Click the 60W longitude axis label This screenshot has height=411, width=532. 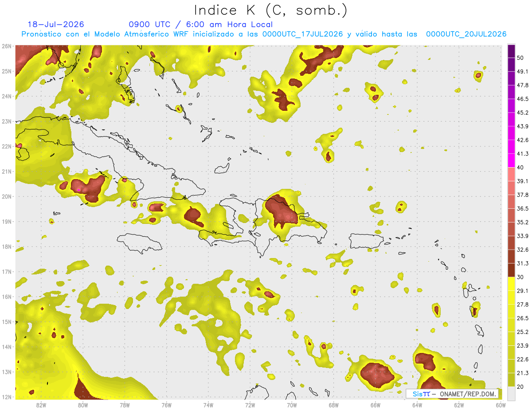[x=501, y=405]
